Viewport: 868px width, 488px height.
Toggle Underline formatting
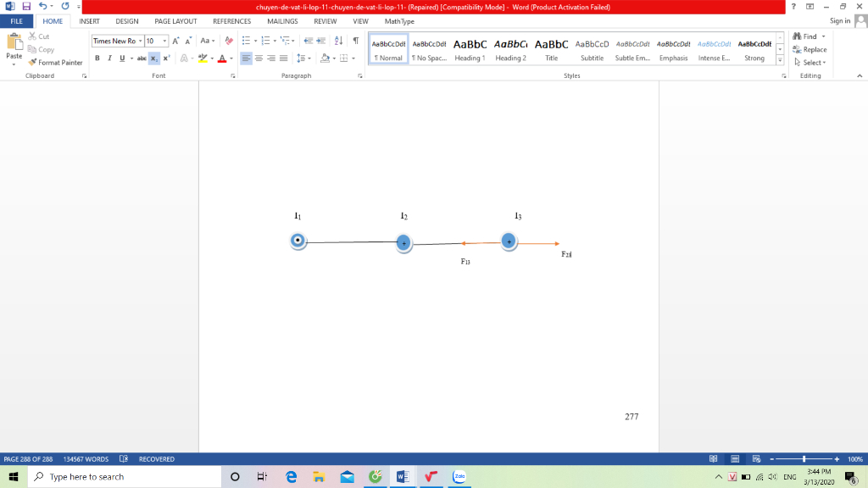pos(122,58)
